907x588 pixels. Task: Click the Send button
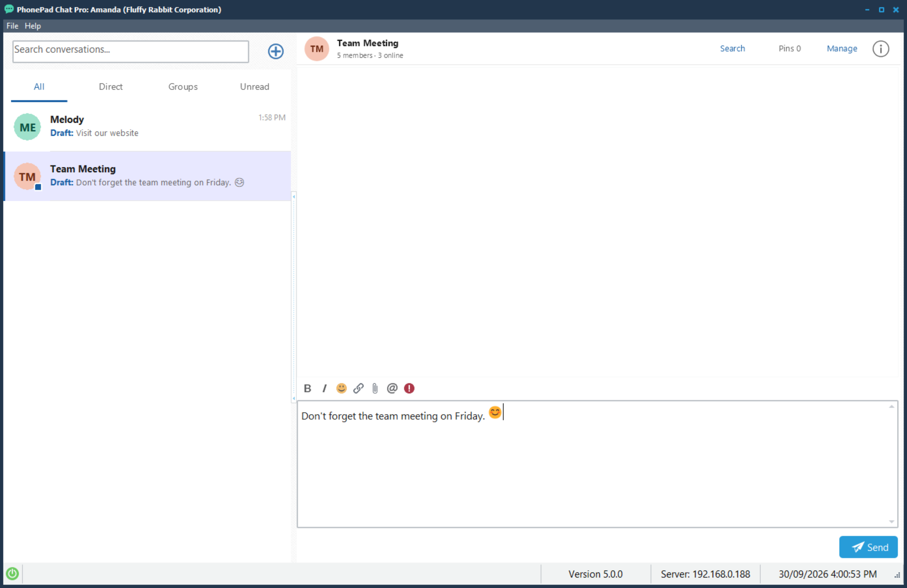coord(868,547)
